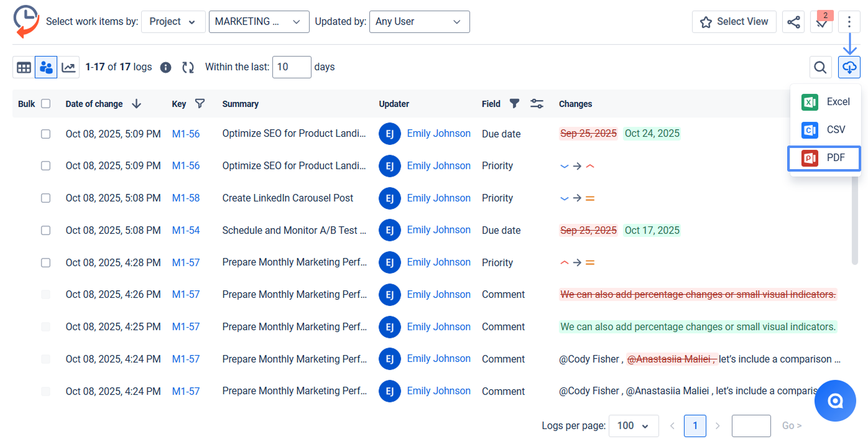This screenshot has height=439, width=868.
Task: Go to previous page arrow
Action: (672, 426)
